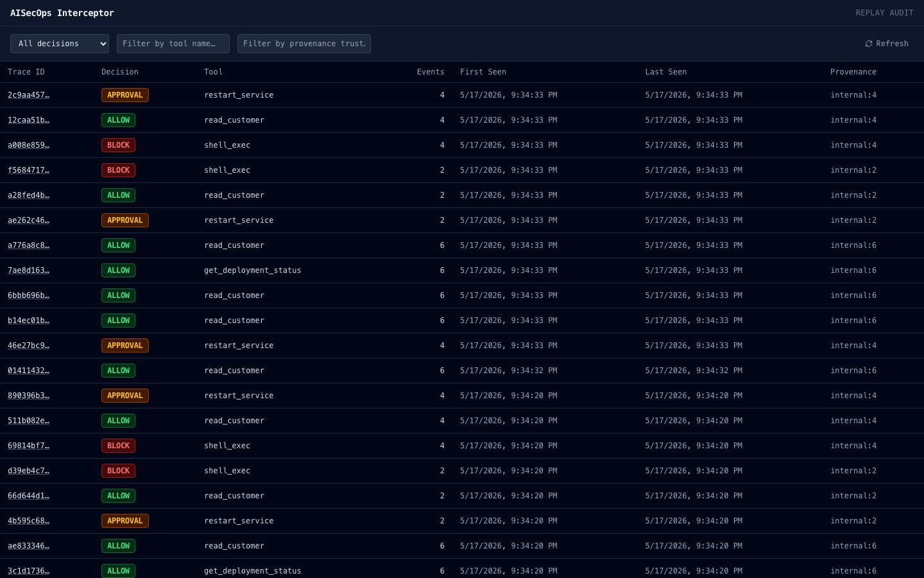Screen dimensions: 924x578
Task: Open trace a28fed4b
Action: (28, 195)
